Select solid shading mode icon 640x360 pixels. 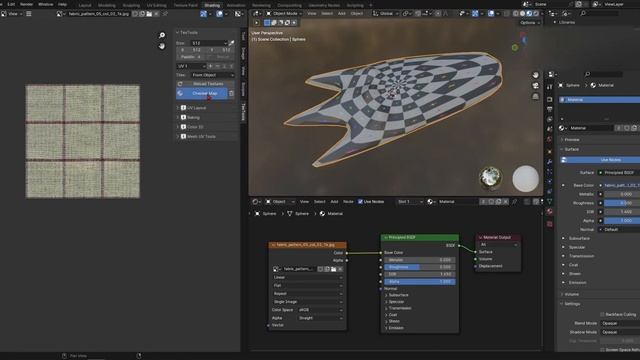(522, 13)
